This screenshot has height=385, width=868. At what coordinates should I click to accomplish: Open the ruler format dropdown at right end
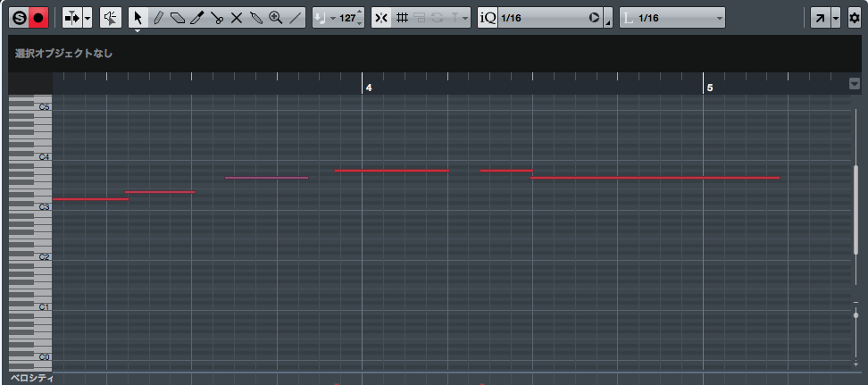pos(855,84)
